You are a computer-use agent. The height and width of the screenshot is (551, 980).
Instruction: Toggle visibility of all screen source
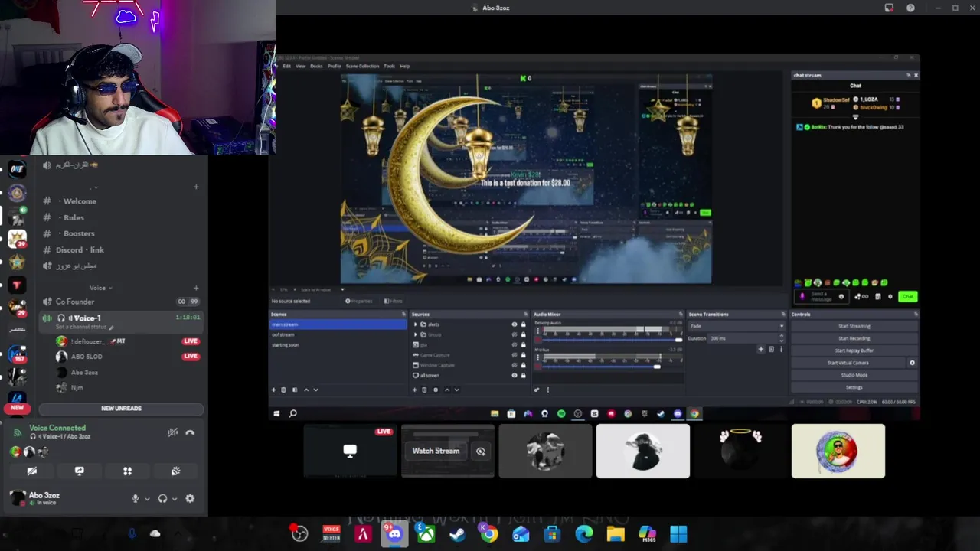click(514, 375)
